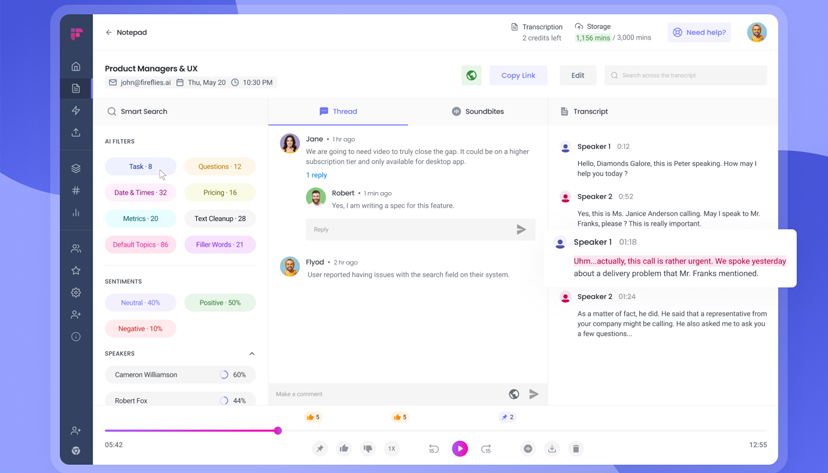Rewind audio 15 seconds

point(434,449)
